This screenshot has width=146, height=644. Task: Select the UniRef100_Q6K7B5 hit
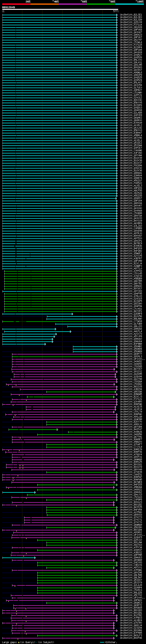pyautogui.click(x=131, y=281)
